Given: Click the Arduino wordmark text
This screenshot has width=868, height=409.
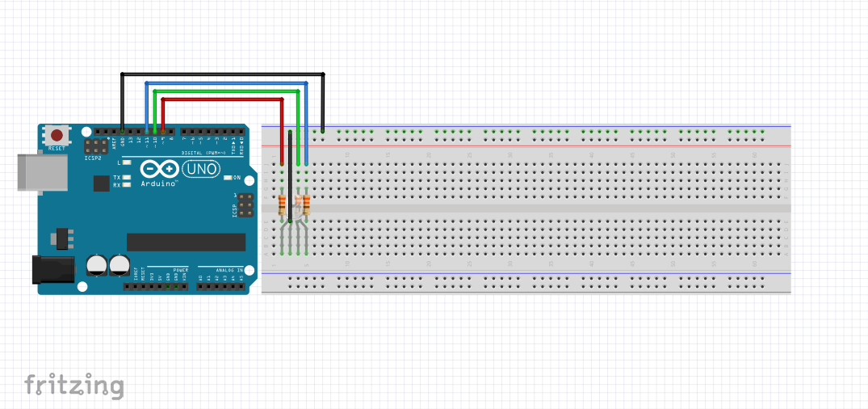Looking at the screenshot, I should tap(158, 183).
